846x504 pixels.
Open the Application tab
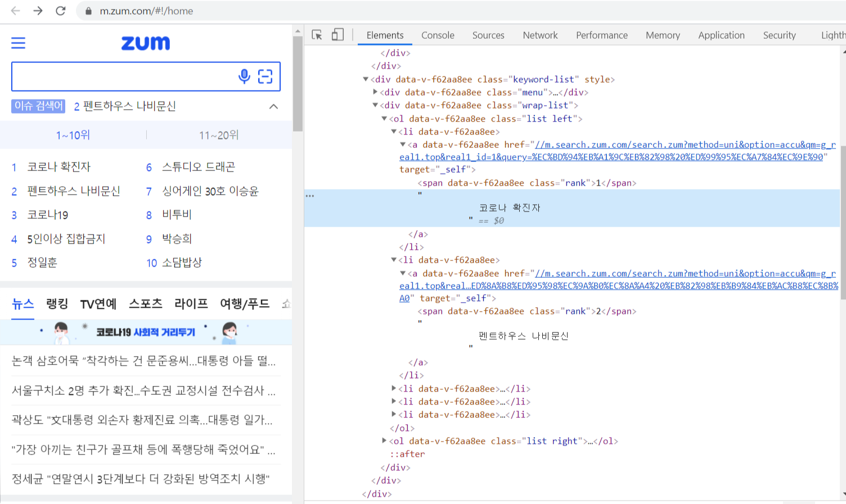coord(721,35)
